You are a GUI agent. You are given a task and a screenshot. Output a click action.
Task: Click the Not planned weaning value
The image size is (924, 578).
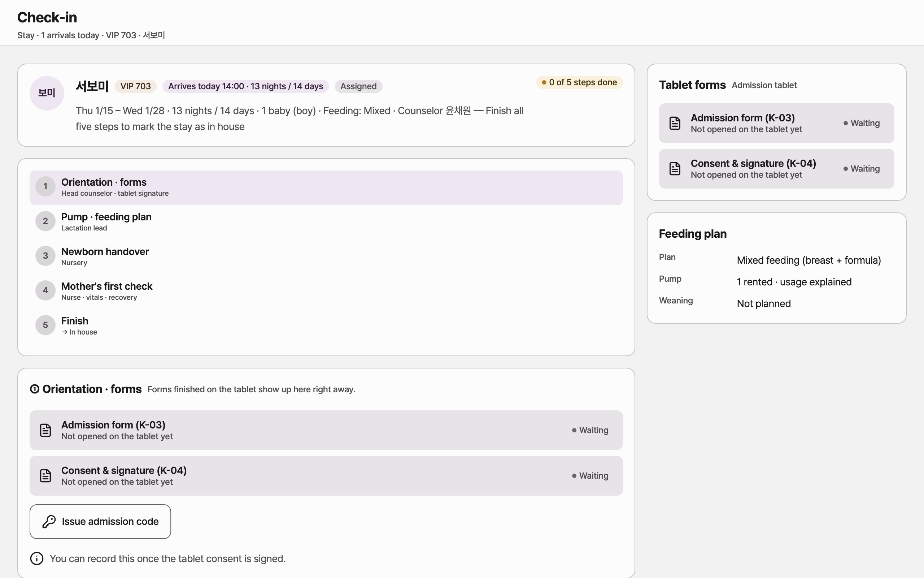point(764,303)
